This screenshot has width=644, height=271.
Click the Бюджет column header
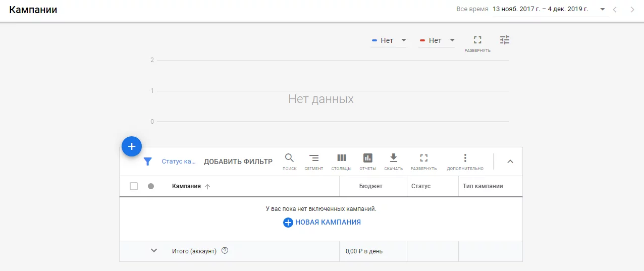(371, 186)
